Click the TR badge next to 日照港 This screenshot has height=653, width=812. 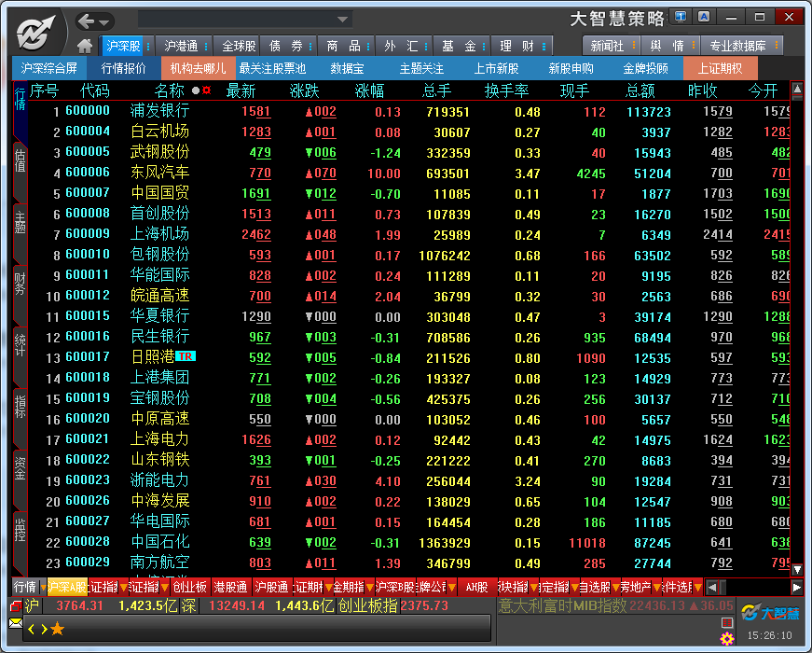click(x=186, y=356)
